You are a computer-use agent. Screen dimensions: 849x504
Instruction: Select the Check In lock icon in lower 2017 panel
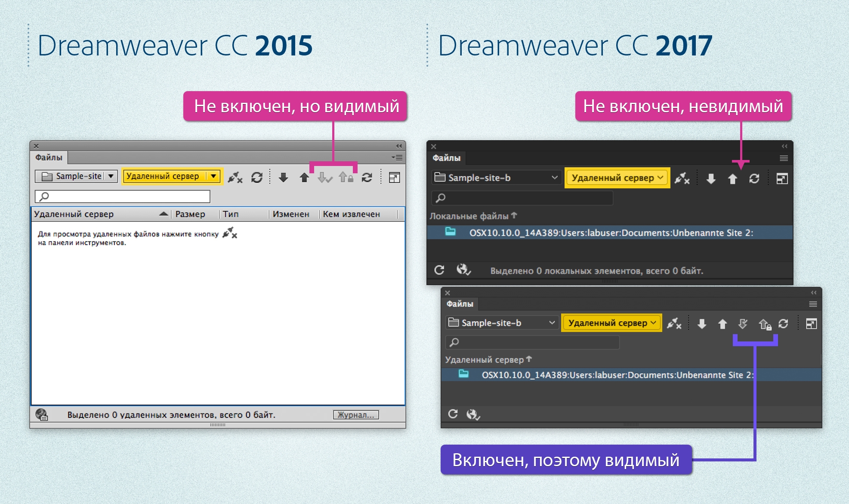coord(765,324)
